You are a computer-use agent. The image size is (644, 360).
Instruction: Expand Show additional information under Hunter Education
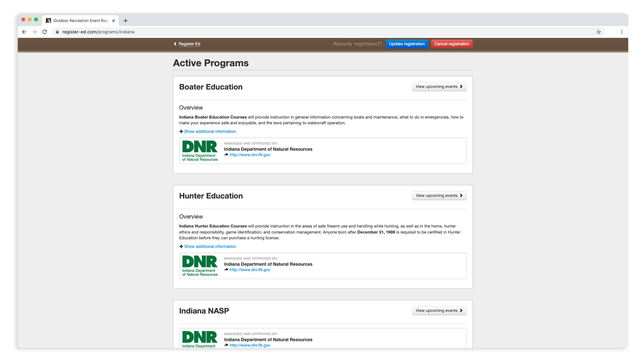pyautogui.click(x=210, y=246)
